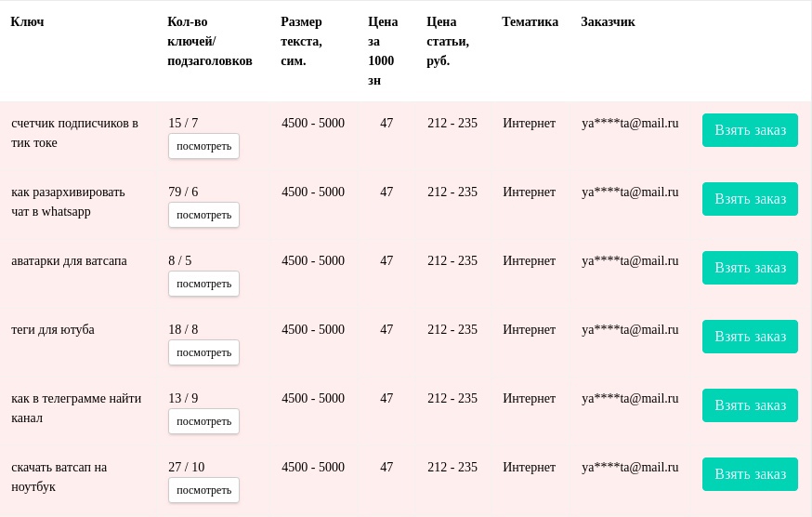This screenshot has width=812, height=517.
Task: Click the 'Кол-во ключей/подзаголовков' header
Action: 209,41
